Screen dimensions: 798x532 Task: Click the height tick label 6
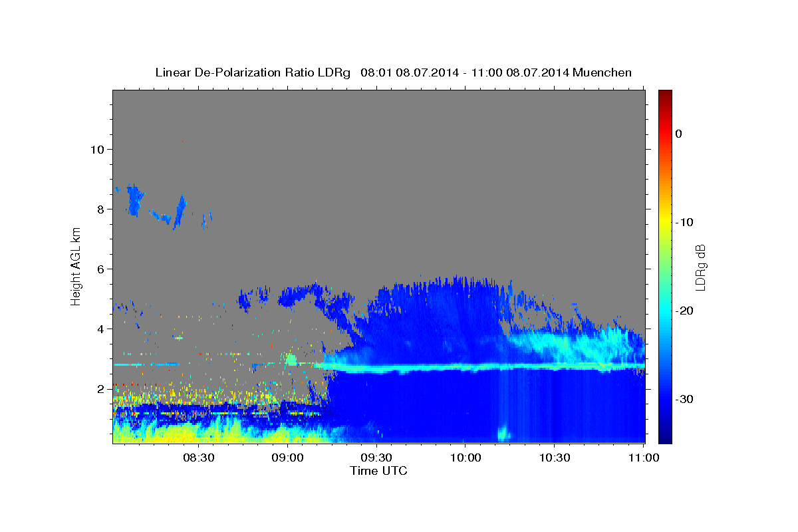[101, 269]
